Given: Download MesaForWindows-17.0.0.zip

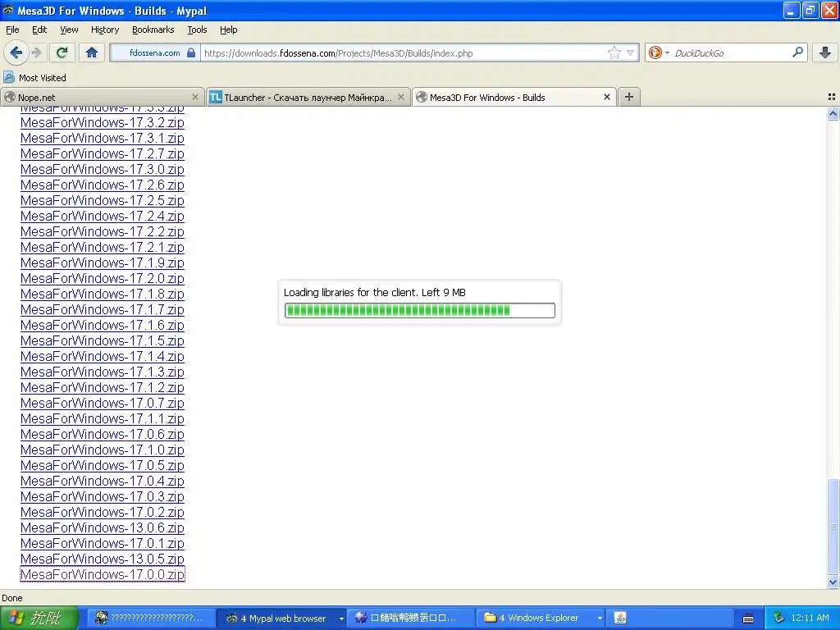Looking at the screenshot, I should [103, 574].
